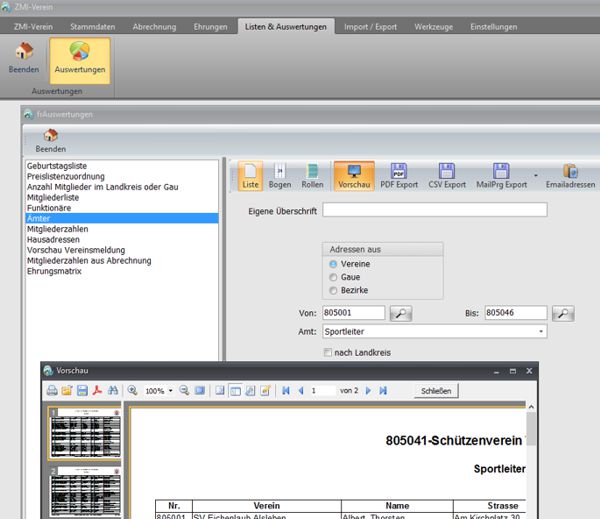Click the full screen icon in Vorschau toolbar
The height and width of the screenshot is (519, 600).
(199, 391)
